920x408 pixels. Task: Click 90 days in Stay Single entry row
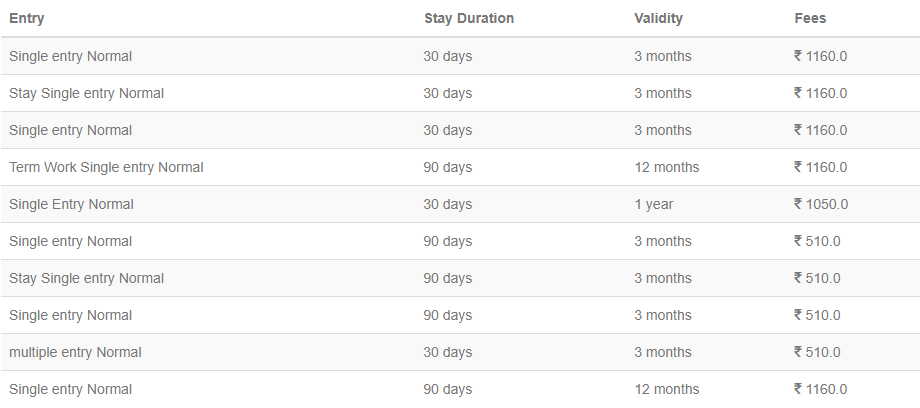coord(448,278)
